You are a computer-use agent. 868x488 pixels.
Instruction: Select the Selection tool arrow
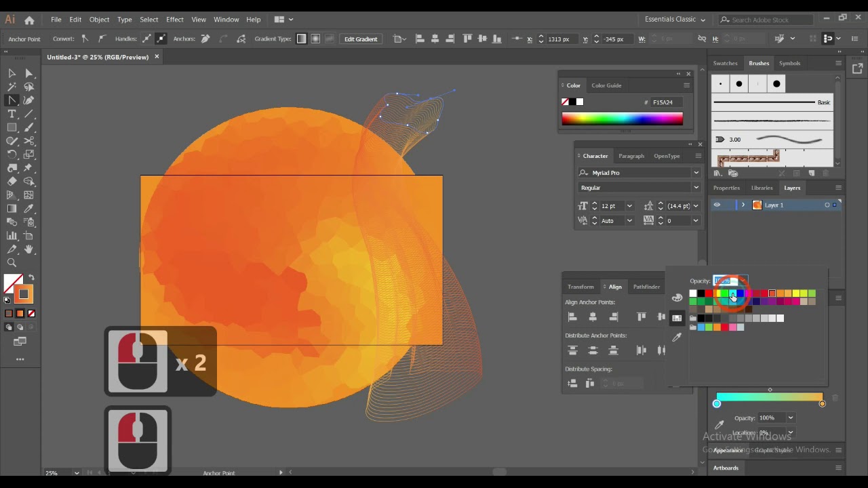[12, 73]
